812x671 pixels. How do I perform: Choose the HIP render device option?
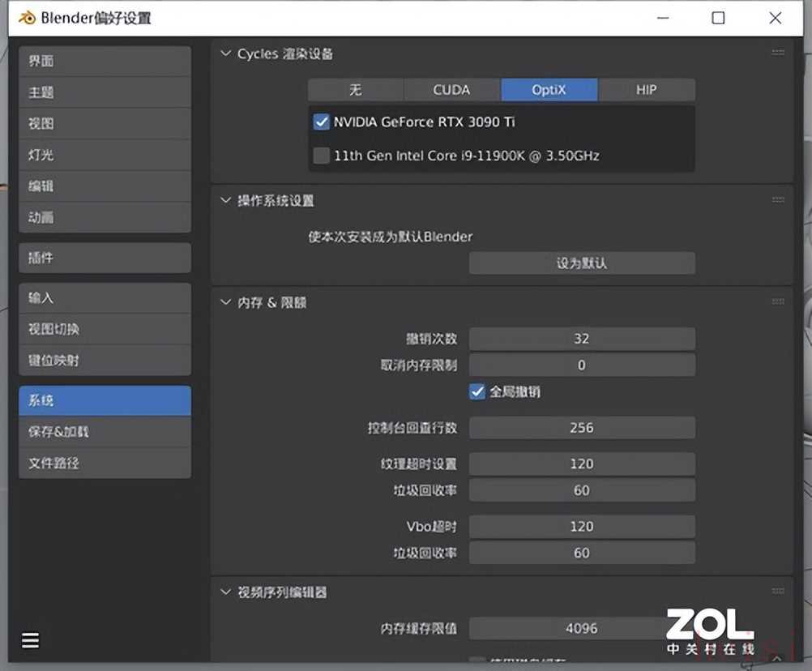pyautogui.click(x=647, y=90)
